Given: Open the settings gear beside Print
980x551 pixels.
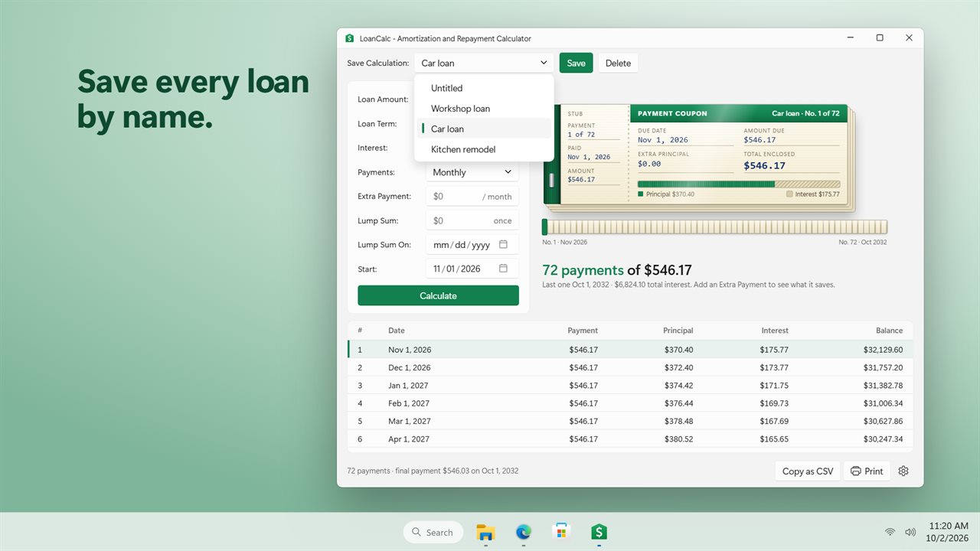Looking at the screenshot, I should click(903, 471).
